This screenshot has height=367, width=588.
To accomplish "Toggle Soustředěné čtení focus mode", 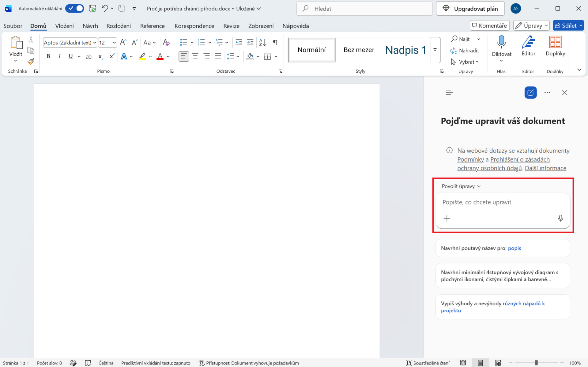I will (x=428, y=363).
